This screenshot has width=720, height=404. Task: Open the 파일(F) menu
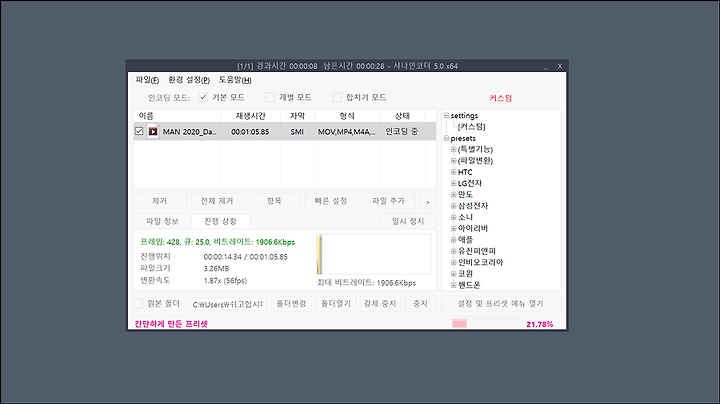[x=147, y=80]
